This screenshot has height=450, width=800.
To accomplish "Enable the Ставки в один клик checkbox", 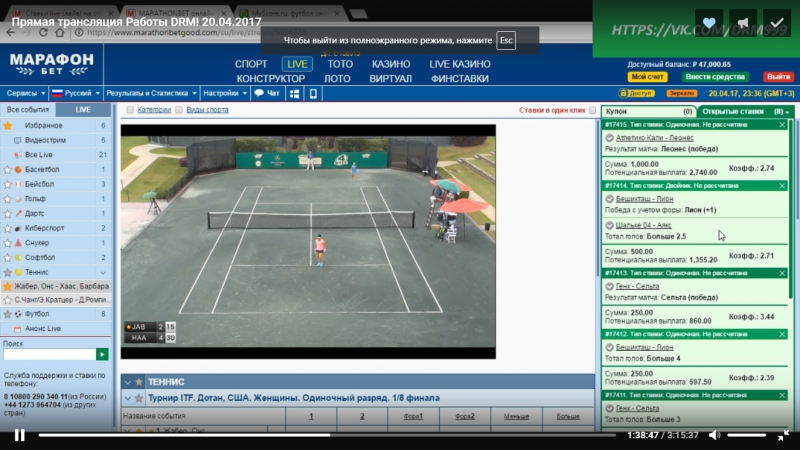I will [x=593, y=110].
